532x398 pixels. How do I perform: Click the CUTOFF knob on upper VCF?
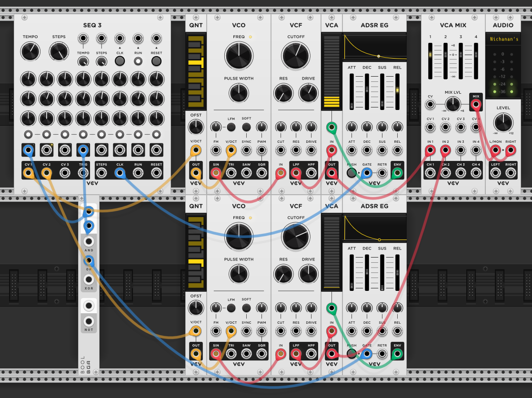click(x=295, y=56)
